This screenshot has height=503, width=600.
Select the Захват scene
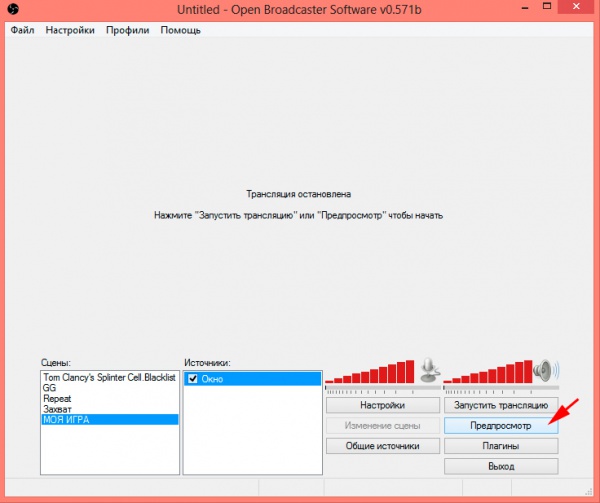[x=57, y=408]
